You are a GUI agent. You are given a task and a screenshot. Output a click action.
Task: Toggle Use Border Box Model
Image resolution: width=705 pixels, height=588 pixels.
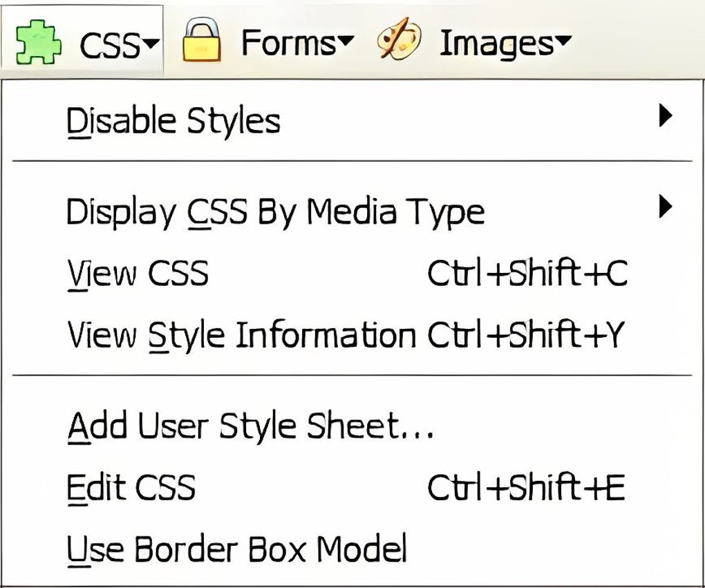[237, 549]
